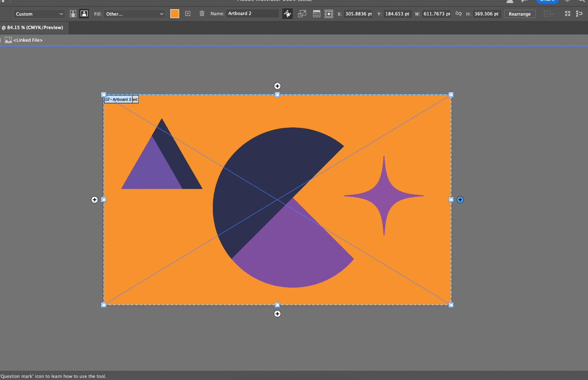
Task: Toggle constrain width and height proportions
Action: pos(458,14)
